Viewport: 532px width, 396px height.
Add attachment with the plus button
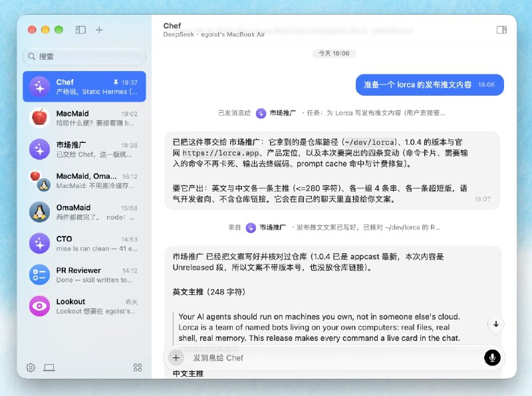[x=176, y=357]
